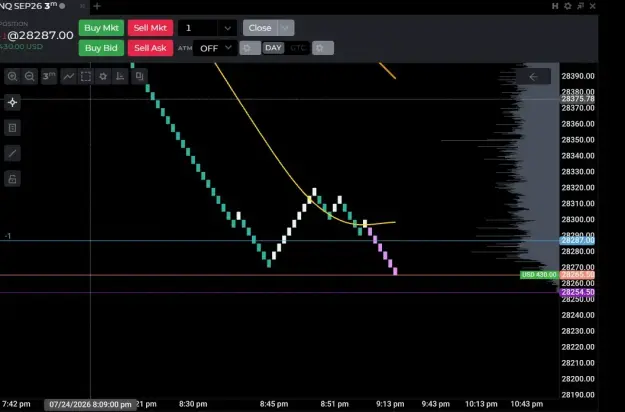Click Buy Mkt button
This screenshot has height=412, width=625.
point(101,28)
